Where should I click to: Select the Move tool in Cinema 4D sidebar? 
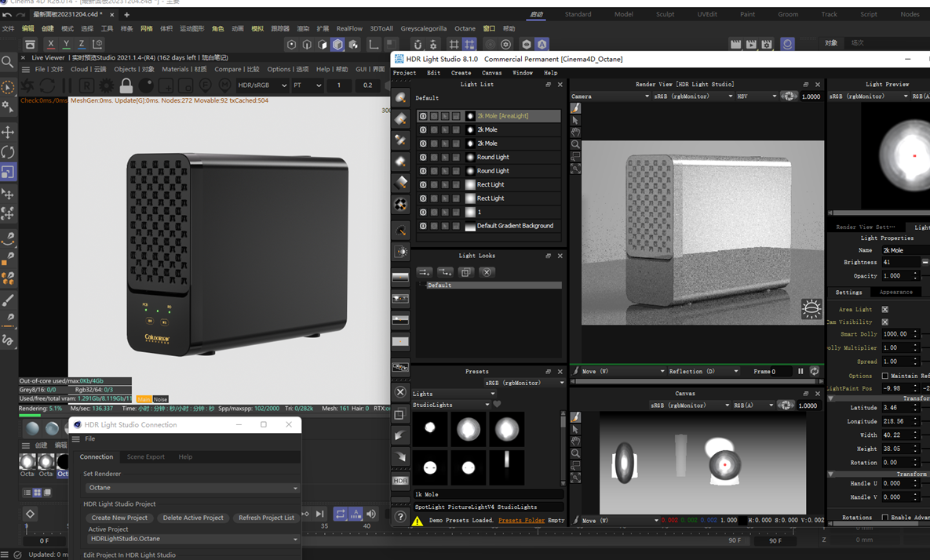(9, 132)
